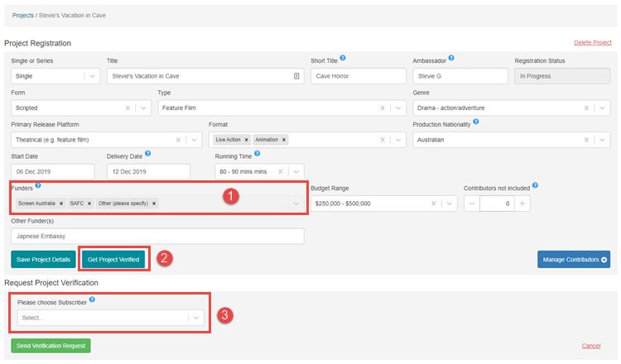
Task: Click help icon beside Delivery Date
Action: click(147, 154)
